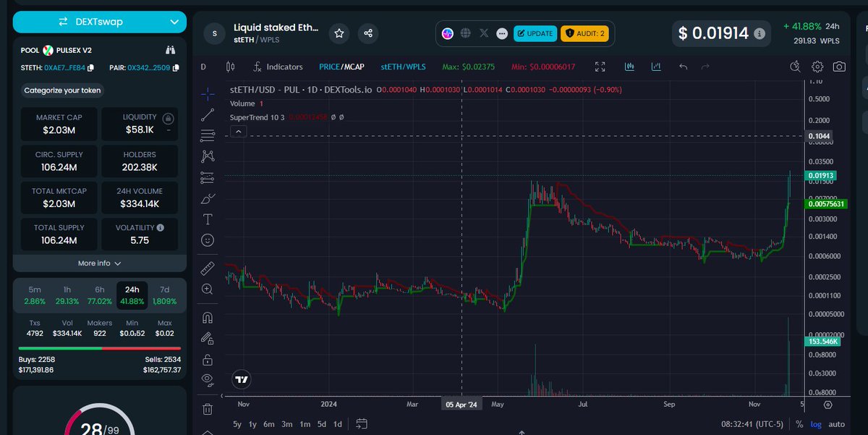Click Categorize your token button

[x=62, y=90]
